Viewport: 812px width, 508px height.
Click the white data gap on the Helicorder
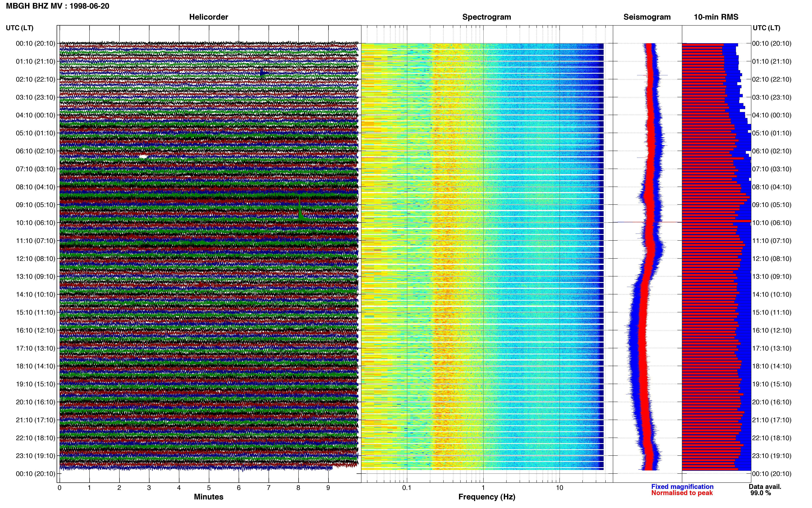tap(143, 156)
